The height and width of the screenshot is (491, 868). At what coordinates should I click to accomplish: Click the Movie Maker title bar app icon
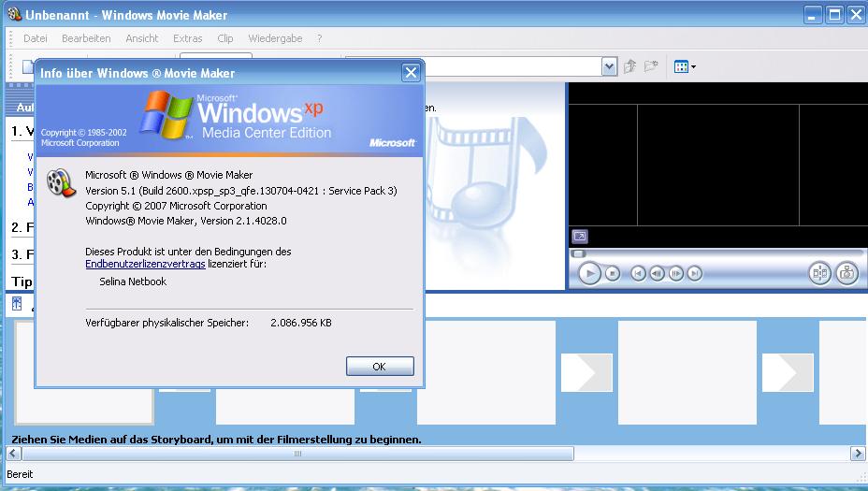14,14
